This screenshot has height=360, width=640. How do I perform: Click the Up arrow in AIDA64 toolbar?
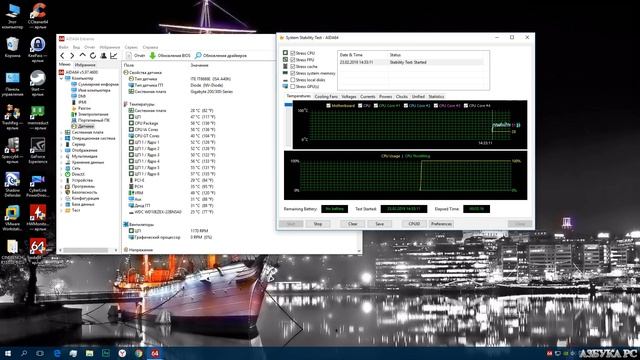click(x=82, y=55)
